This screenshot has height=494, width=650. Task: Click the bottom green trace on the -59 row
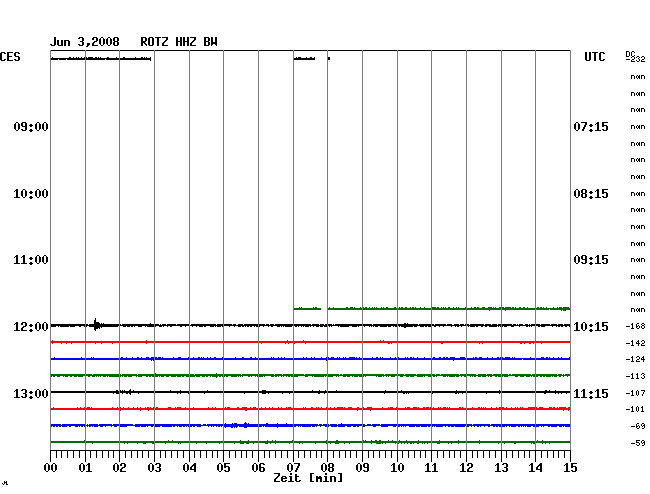pos(310,442)
